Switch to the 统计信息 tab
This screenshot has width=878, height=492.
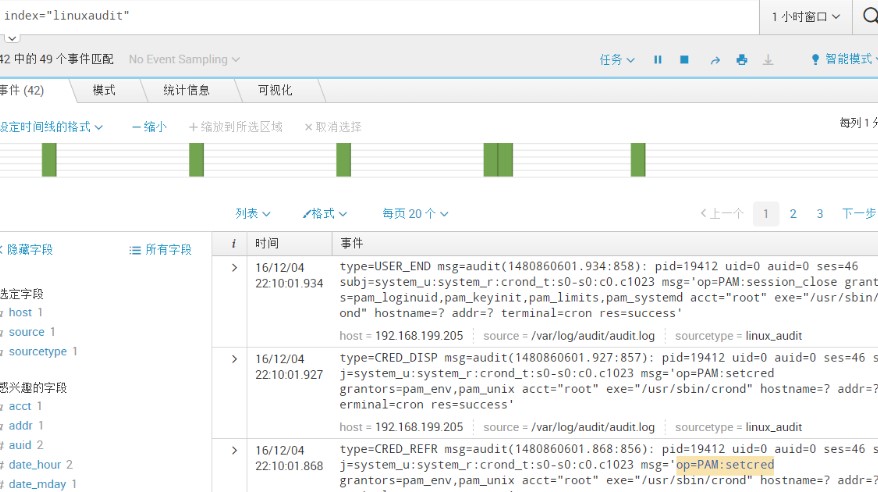(186, 90)
